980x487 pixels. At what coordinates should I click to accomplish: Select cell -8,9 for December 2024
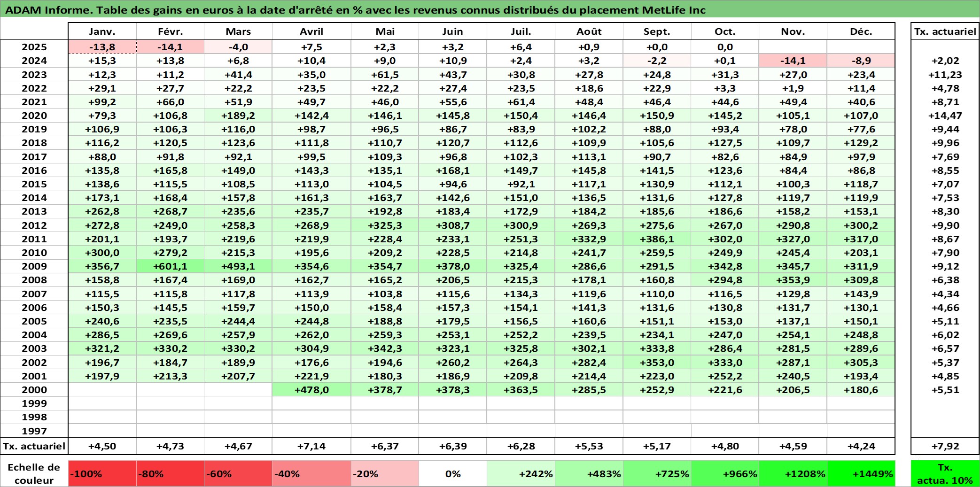(x=861, y=61)
